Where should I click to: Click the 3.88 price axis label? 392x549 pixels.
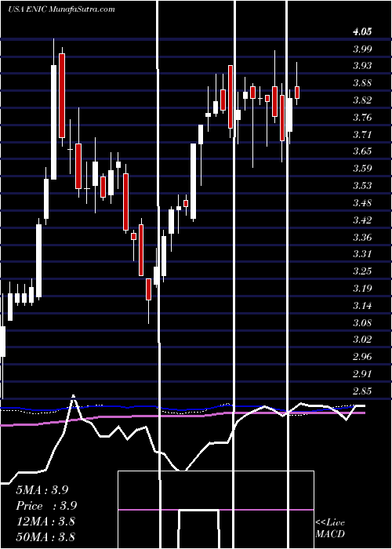click(x=362, y=83)
